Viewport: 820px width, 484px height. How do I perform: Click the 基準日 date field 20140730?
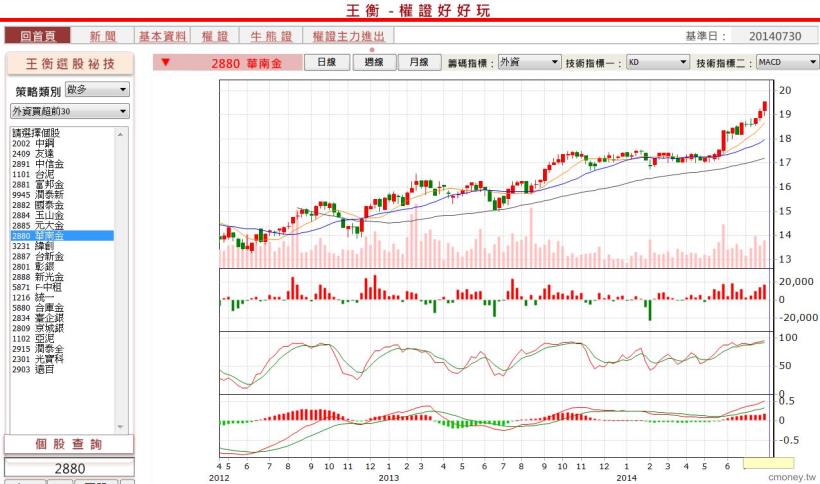click(775, 36)
